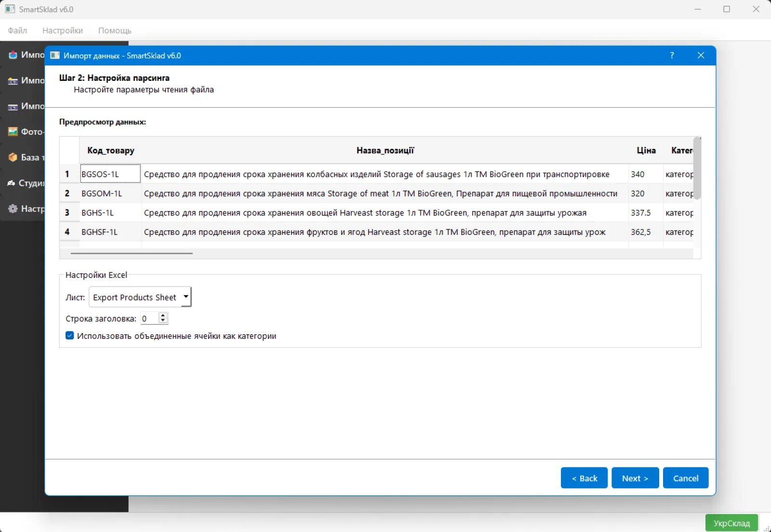
Task: Click the price cell 362,5
Action: tap(646, 232)
